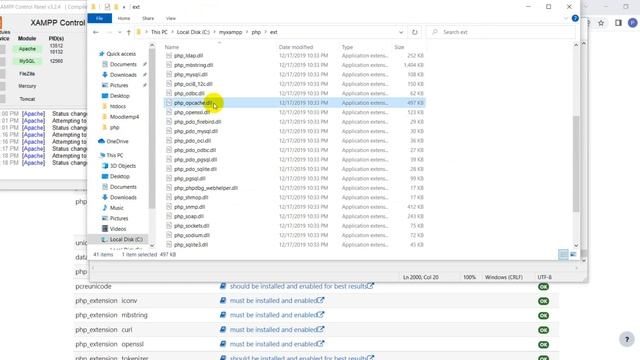The height and width of the screenshot is (360, 640).
Task: Select the php_opcache.dll file
Action: click(x=294, y=103)
